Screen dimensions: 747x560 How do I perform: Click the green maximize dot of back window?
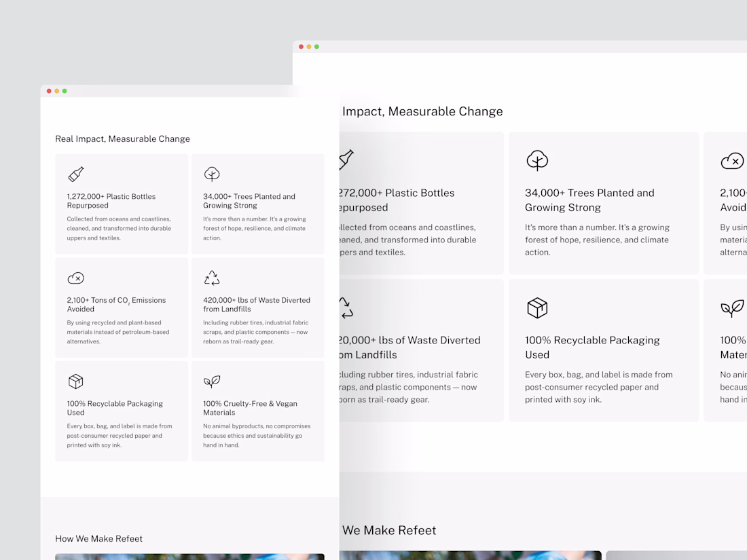click(x=316, y=47)
